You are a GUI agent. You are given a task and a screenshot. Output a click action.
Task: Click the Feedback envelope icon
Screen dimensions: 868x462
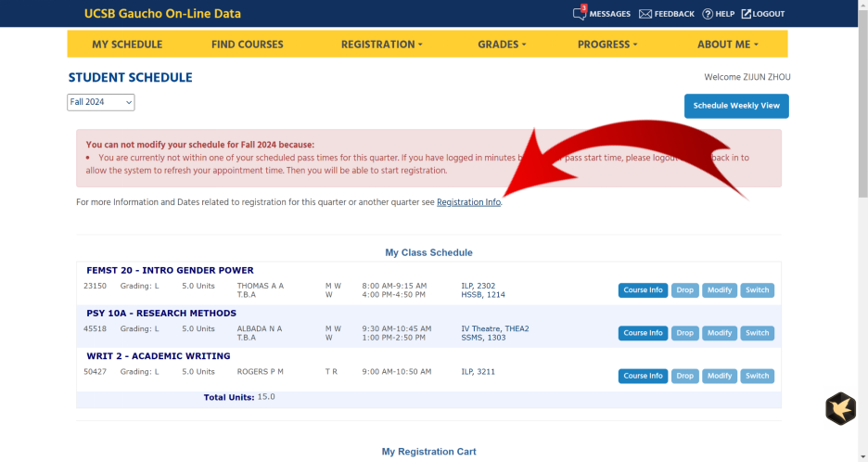pos(645,14)
